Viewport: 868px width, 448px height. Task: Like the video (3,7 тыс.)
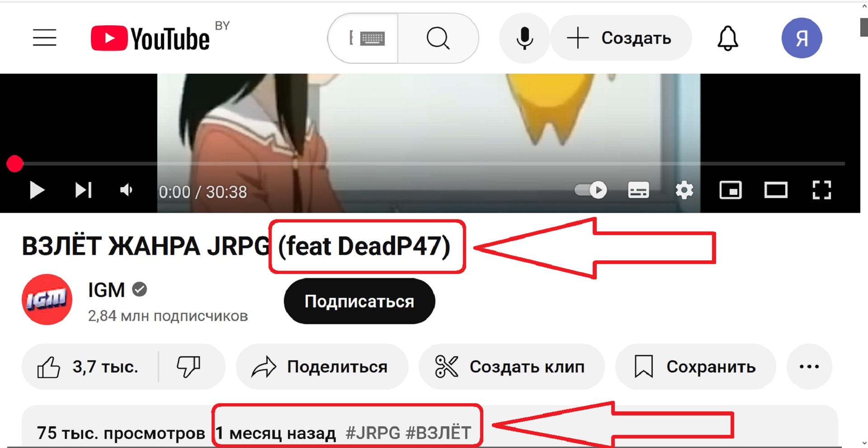[90, 367]
